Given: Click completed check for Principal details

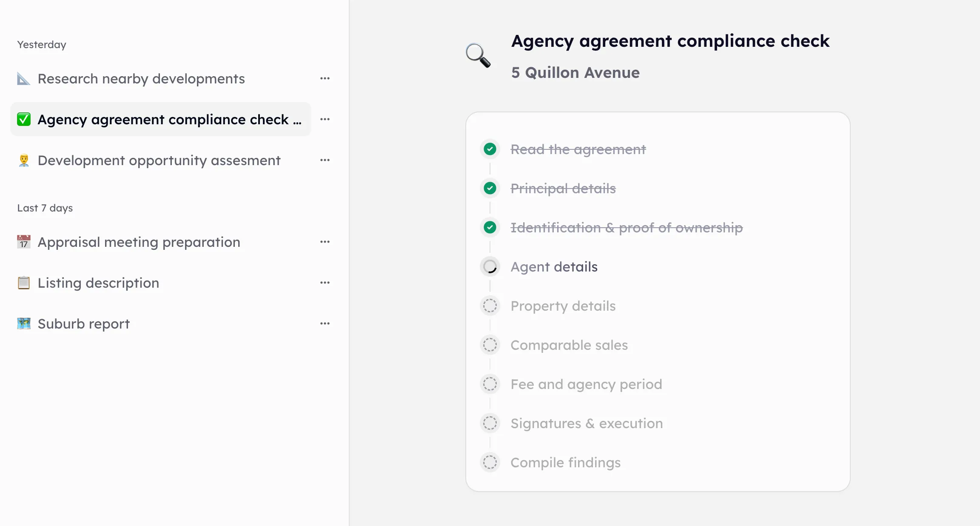Looking at the screenshot, I should (490, 188).
